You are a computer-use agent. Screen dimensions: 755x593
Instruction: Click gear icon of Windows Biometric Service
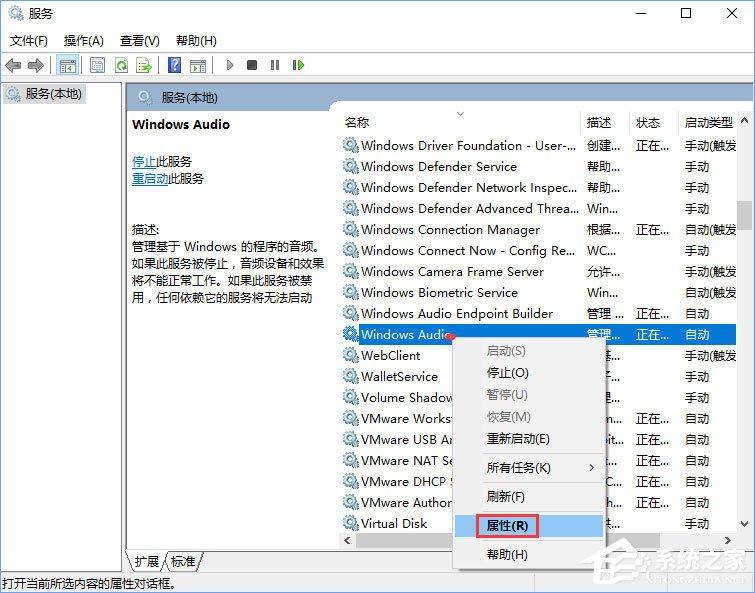350,292
